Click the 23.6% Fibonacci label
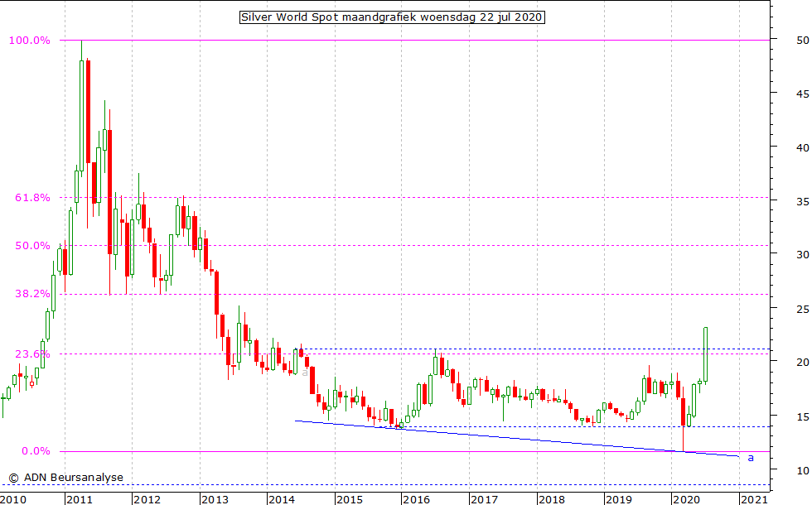The width and height of the screenshot is (812, 505). tap(32, 354)
